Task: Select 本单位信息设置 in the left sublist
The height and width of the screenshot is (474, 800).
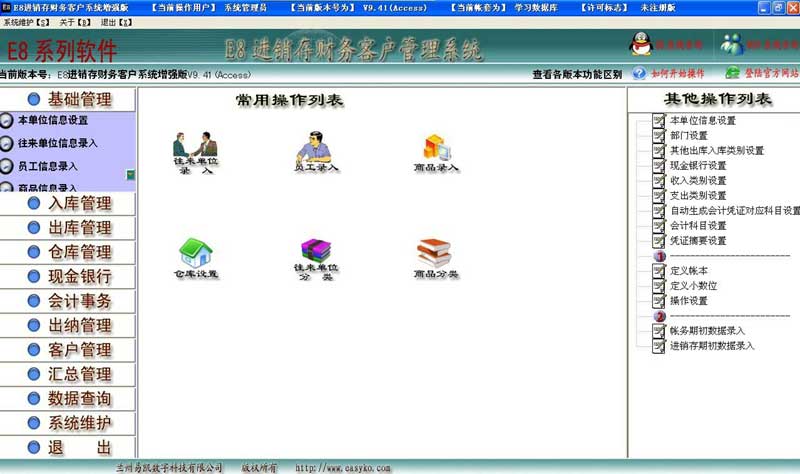Action: click(x=53, y=120)
